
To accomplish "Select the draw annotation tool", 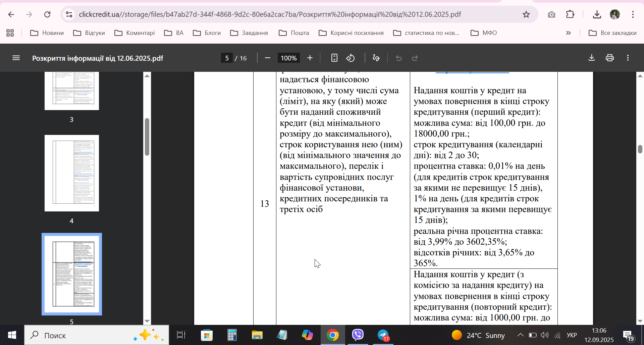I will coord(376,58).
